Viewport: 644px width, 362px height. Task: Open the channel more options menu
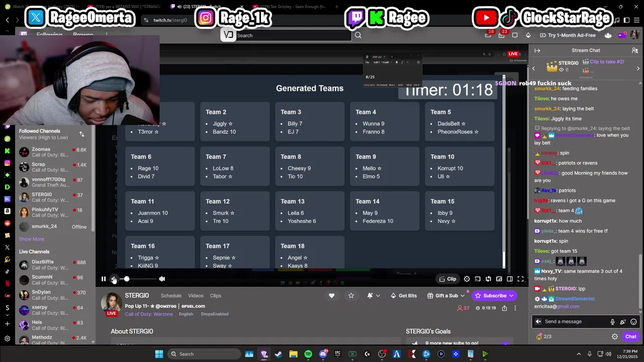coord(515,308)
